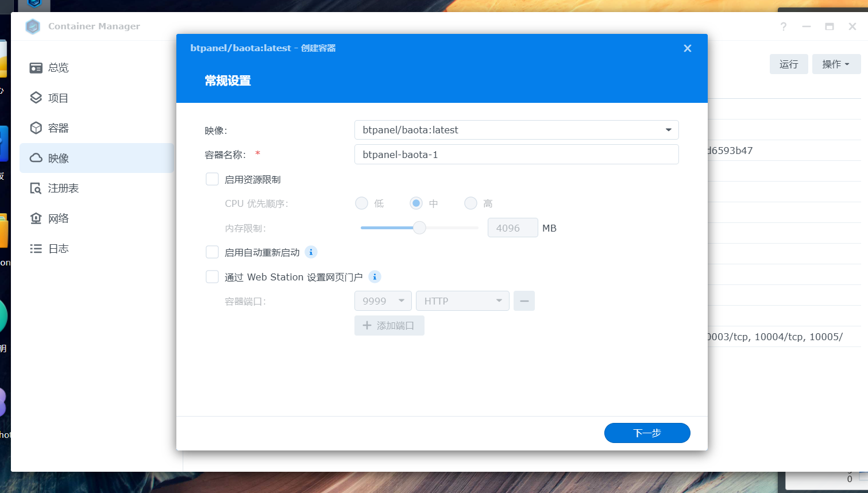
Task: Click the 映像 cloud icon in sidebar
Action: pos(36,158)
